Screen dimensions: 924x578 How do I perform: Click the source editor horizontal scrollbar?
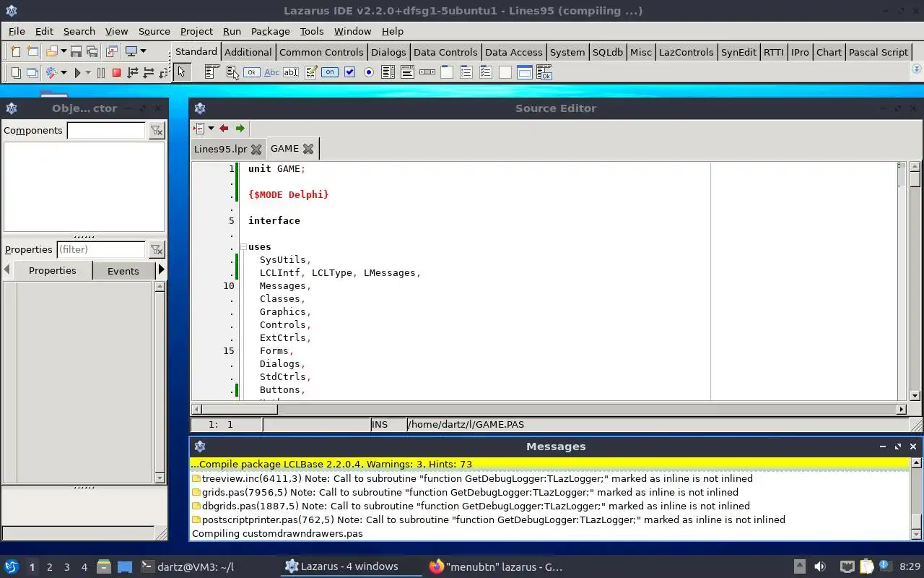[x=549, y=409]
